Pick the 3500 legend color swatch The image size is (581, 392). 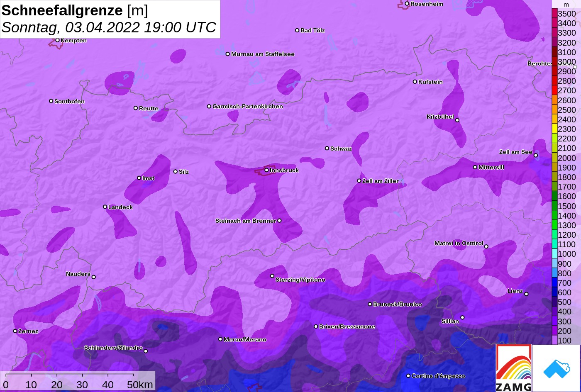point(554,14)
